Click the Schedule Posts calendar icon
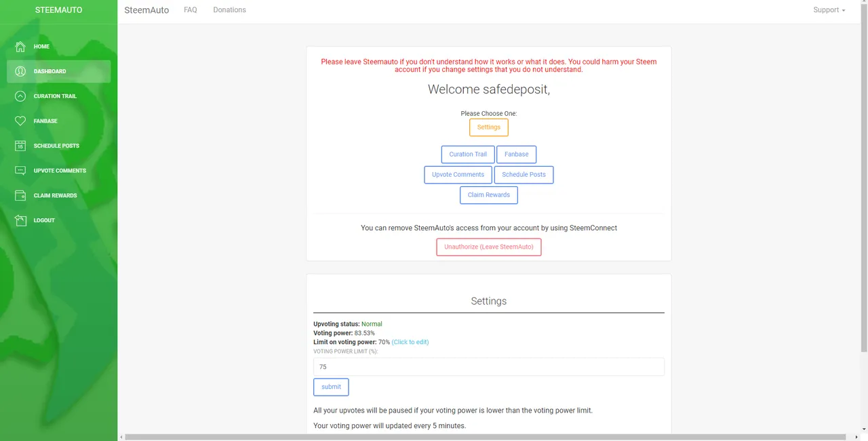The width and height of the screenshot is (868, 441). 20,146
